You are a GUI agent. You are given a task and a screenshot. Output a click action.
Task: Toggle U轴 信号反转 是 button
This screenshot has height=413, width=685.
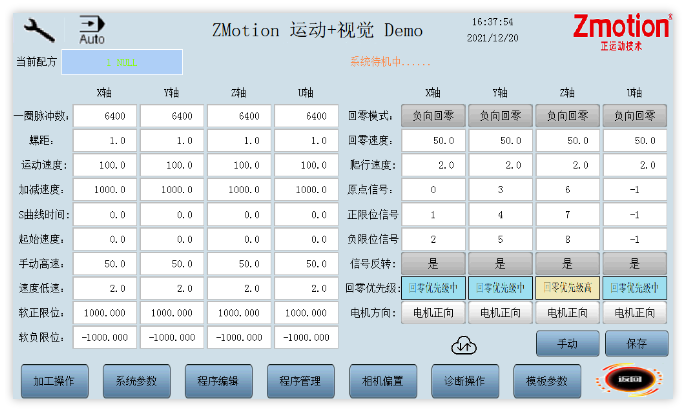click(x=635, y=264)
